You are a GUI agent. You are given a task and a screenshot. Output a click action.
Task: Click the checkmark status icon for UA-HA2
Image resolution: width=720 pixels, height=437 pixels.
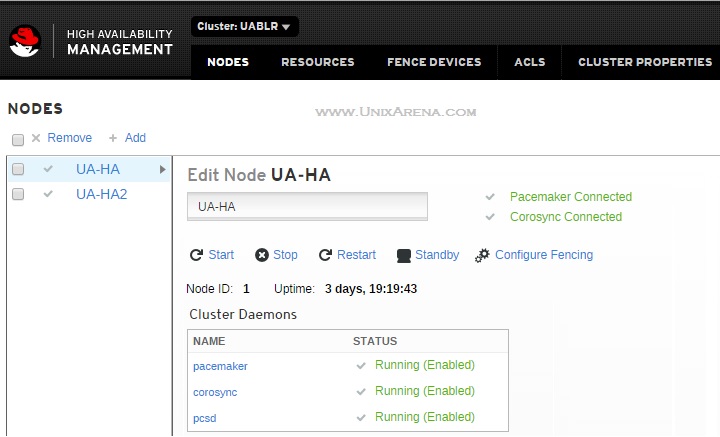[48, 194]
